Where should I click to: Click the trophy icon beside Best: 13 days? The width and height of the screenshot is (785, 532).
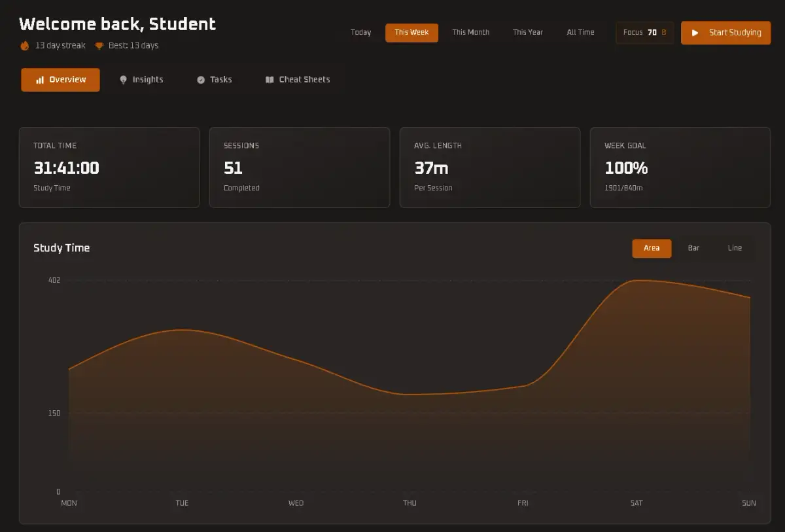point(99,46)
